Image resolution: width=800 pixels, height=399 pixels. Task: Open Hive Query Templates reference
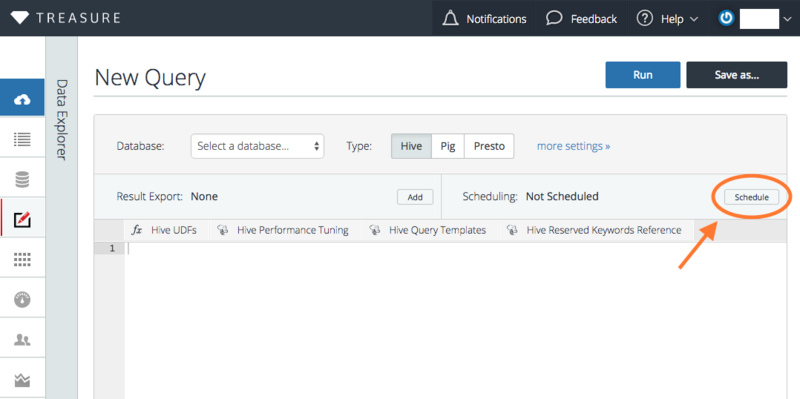[437, 230]
